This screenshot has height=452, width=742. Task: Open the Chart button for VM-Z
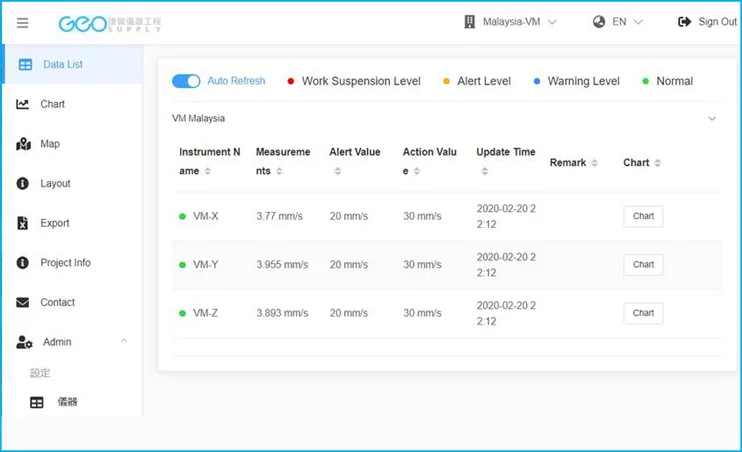643,313
